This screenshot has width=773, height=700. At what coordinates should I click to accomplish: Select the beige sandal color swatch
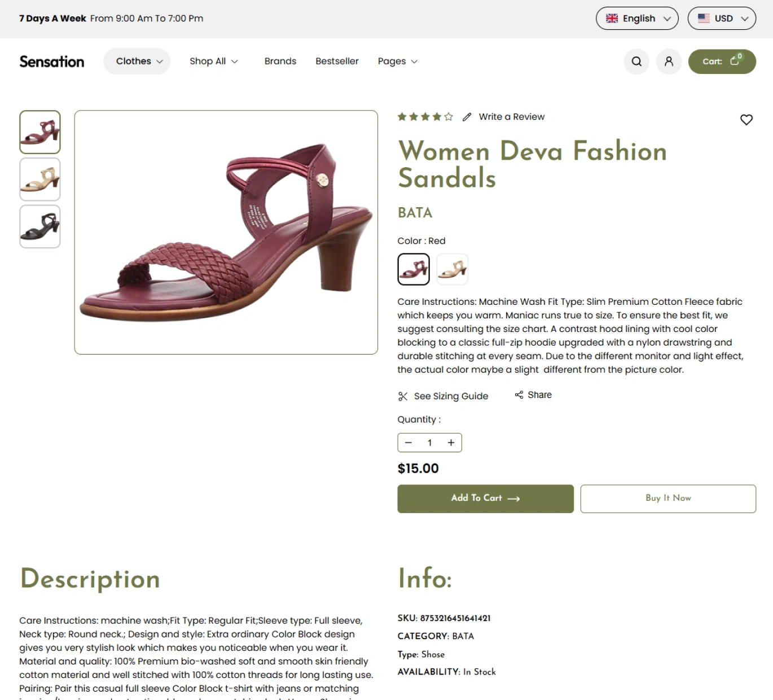(453, 269)
